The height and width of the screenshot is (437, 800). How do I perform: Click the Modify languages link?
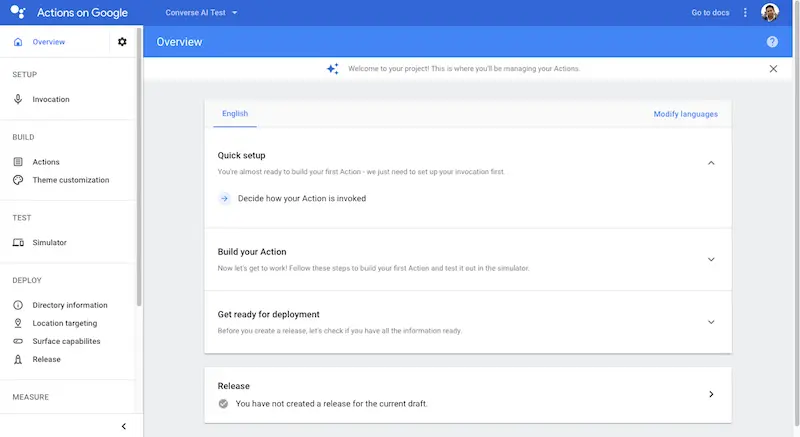(x=685, y=114)
